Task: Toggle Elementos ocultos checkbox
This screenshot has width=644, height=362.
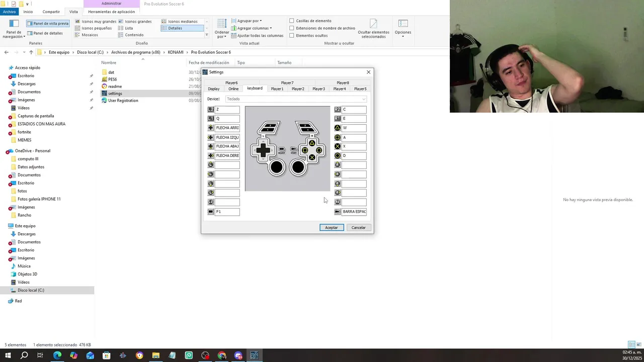Action: [292, 35]
